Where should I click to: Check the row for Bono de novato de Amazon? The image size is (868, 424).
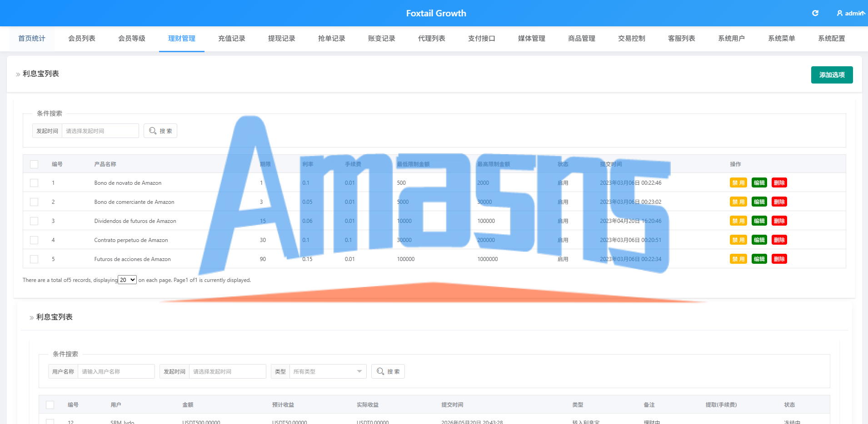coord(34,183)
